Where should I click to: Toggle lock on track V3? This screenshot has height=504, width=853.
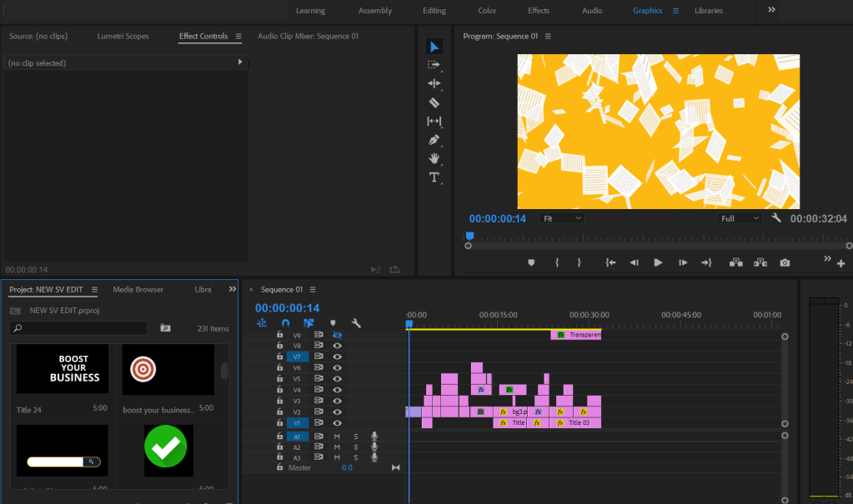[280, 401]
